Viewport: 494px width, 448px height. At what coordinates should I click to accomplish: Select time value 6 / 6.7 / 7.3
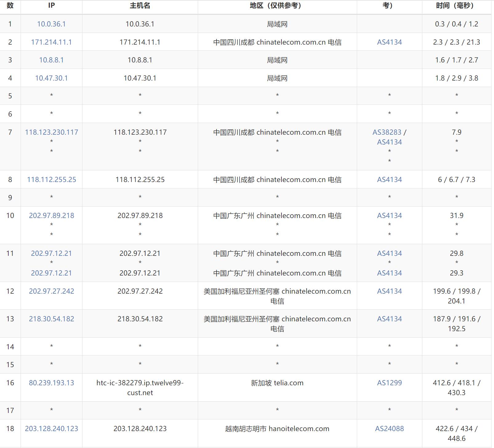[x=456, y=180]
